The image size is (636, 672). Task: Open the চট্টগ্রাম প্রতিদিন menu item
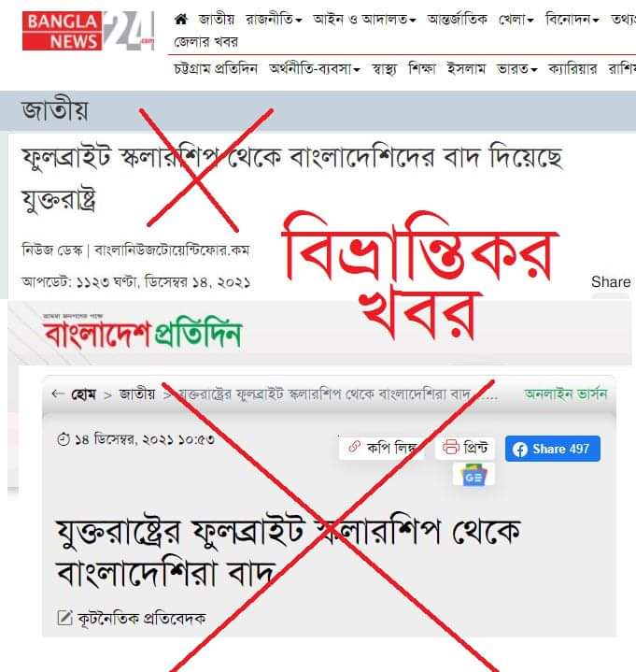(216, 68)
